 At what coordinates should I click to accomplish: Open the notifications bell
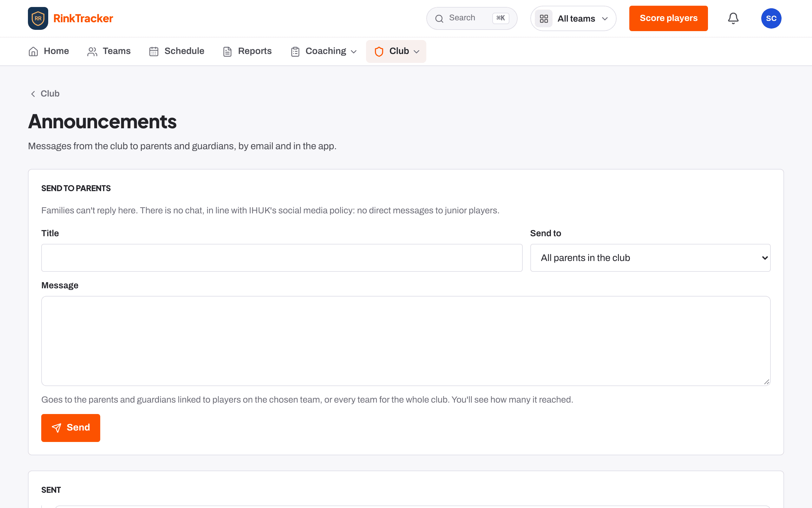click(x=733, y=18)
